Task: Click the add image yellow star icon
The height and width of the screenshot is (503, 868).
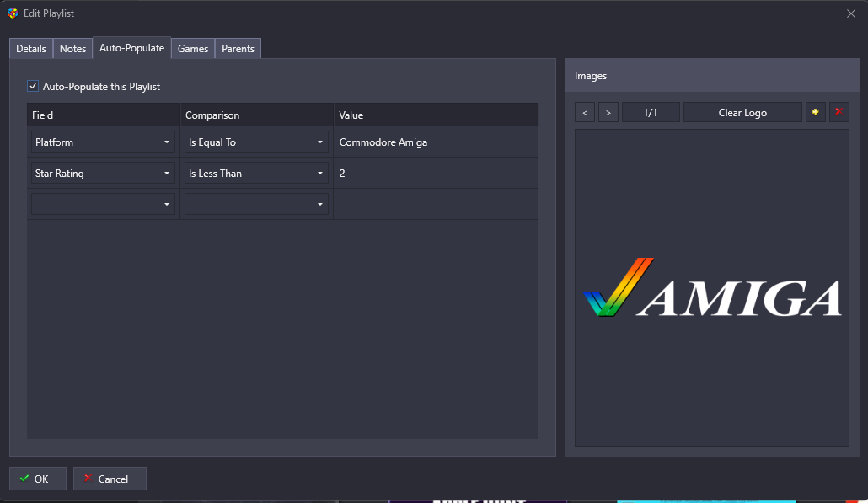Action: (816, 112)
